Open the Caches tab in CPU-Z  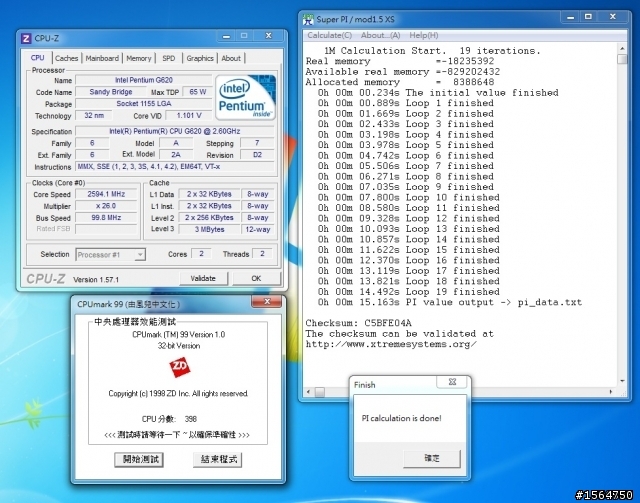tap(67, 58)
